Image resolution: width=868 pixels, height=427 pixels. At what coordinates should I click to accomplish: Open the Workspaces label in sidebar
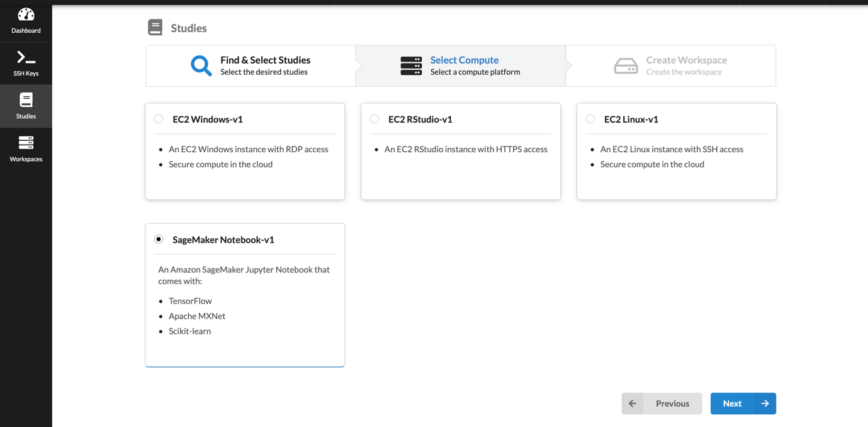pyautogui.click(x=26, y=158)
